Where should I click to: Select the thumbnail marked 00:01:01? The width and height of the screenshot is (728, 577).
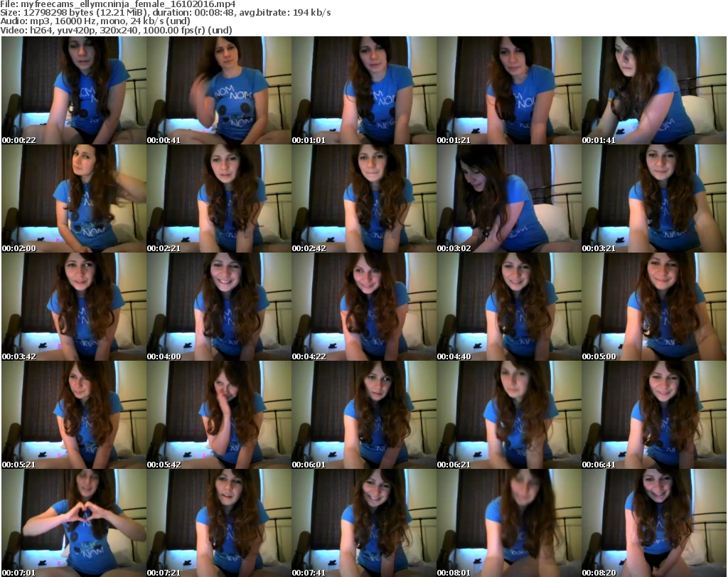(363, 90)
